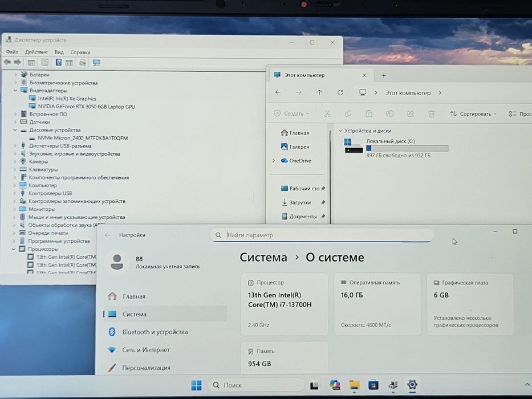Image resolution: width=532 pixels, height=399 pixels.
Task: Click the Copy icon in Explorer toolbar
Action: pyautogui.click(x=348, y=113)
